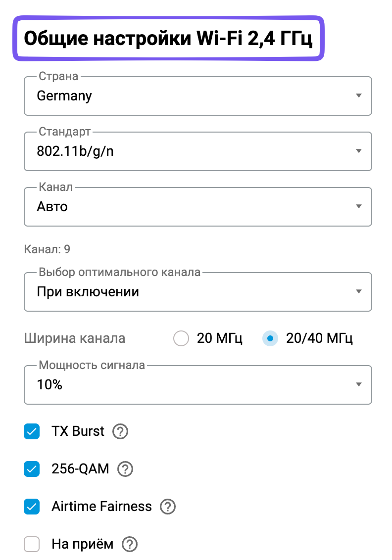The image size is (392, 560).
Task: Click question mark beside На приём
Action: (x=130, y=545)
